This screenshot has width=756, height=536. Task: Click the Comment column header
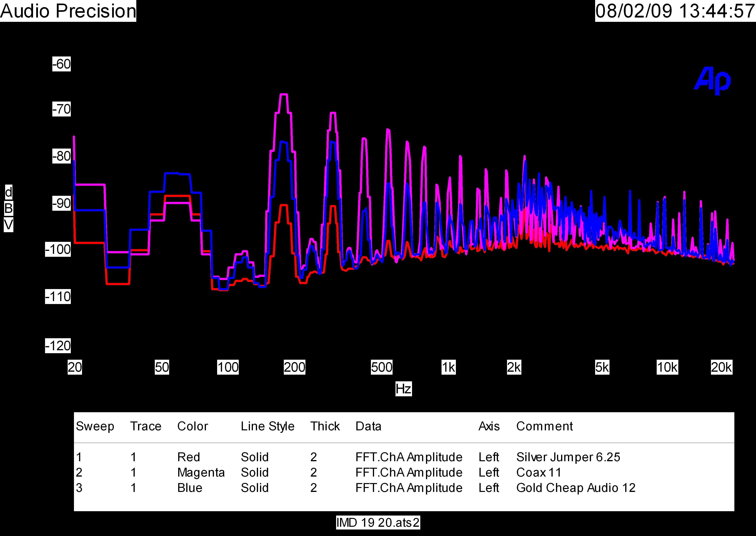(x=545, y=426)
